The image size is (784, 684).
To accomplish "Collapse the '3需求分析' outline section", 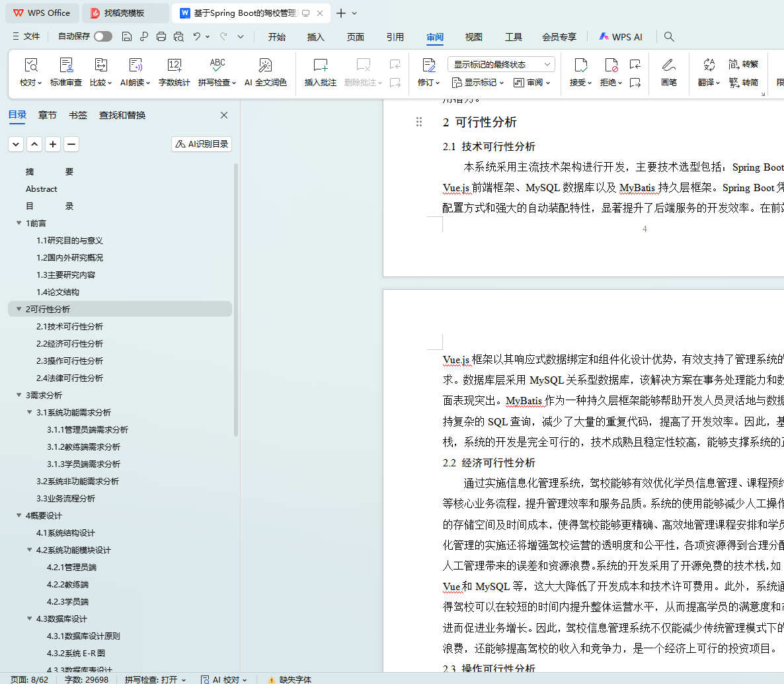I will coord(19,395).
